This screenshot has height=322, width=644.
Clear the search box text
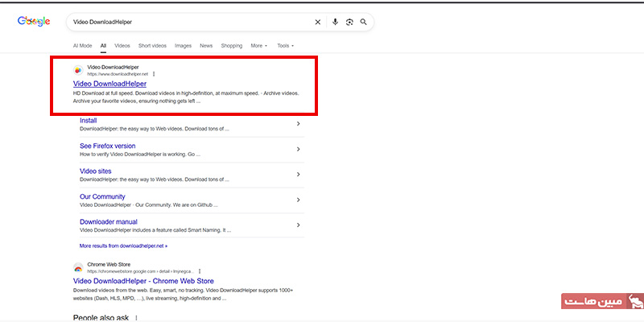[x=317, y=23]
